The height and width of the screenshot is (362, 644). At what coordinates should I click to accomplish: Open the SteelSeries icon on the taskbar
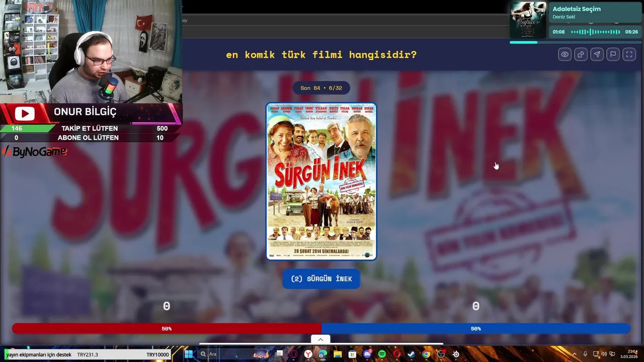pyautogui.click(x=456, y=354)
